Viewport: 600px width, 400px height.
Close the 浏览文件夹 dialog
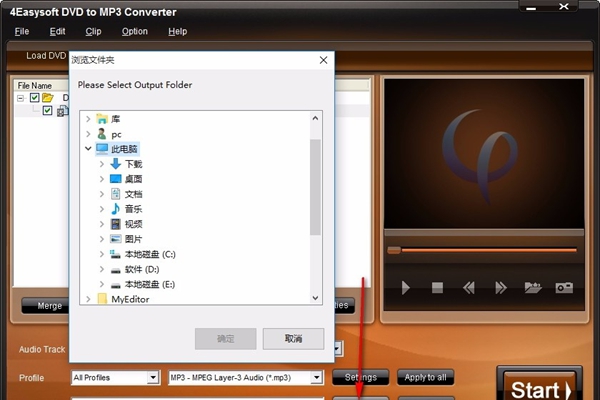tap(323, 60)
